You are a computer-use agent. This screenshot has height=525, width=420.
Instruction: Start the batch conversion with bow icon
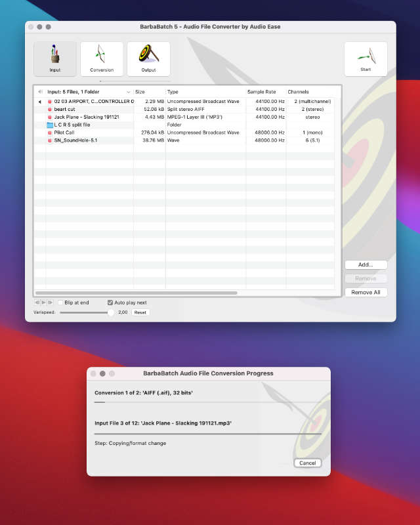click(366, 58)
